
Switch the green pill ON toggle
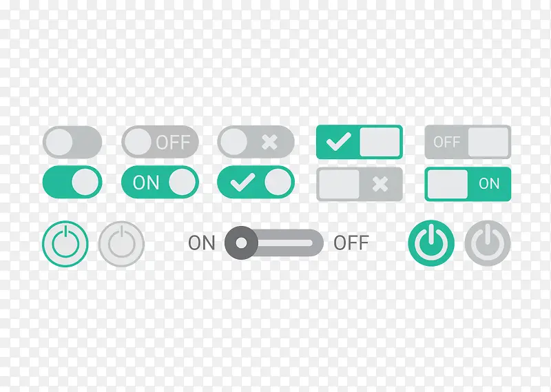160,182
